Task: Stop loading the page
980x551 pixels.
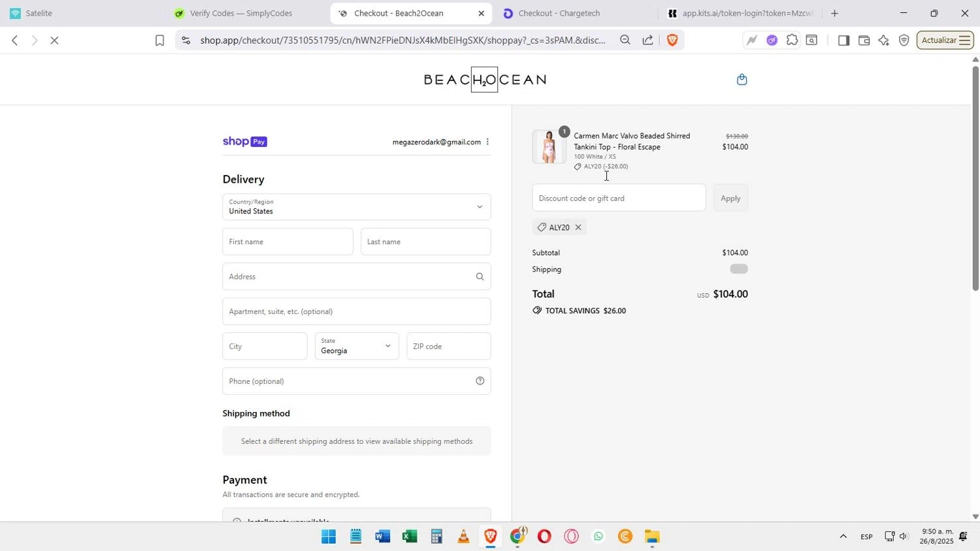Action: 55,40
